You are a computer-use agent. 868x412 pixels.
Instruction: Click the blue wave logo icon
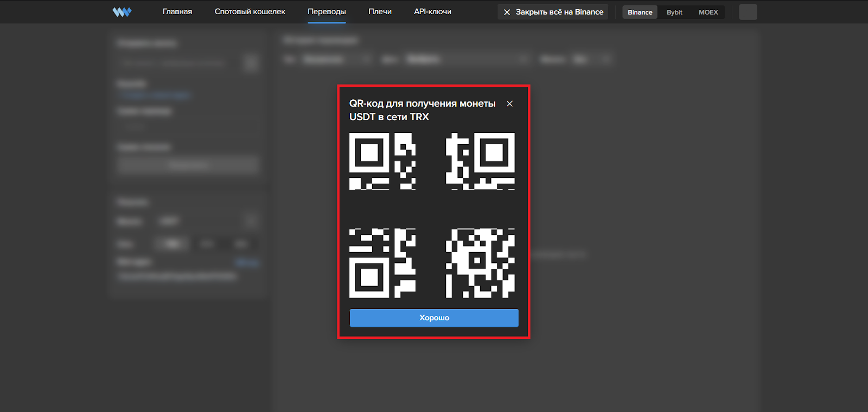[x=122, y=12]
